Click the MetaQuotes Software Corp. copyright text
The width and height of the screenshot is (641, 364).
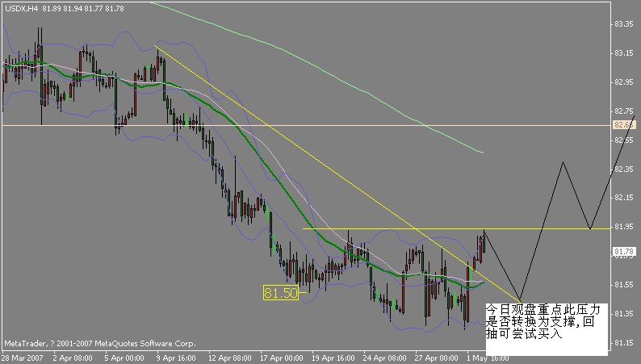pyautogui.click(x=100, y=344)
